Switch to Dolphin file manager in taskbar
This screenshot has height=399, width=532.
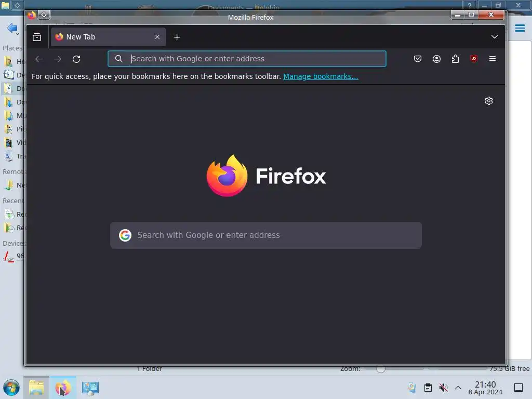36,388
